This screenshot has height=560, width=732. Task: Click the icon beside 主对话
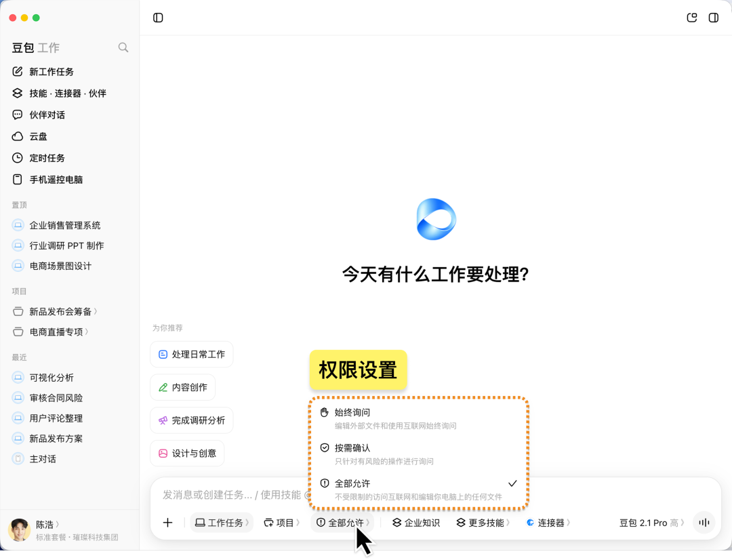[18, 459]
